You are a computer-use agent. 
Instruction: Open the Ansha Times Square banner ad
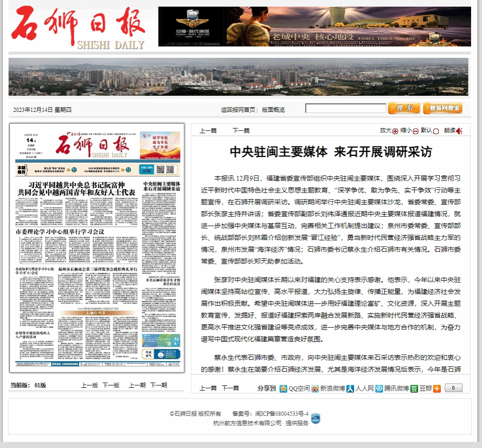[315, 27]
